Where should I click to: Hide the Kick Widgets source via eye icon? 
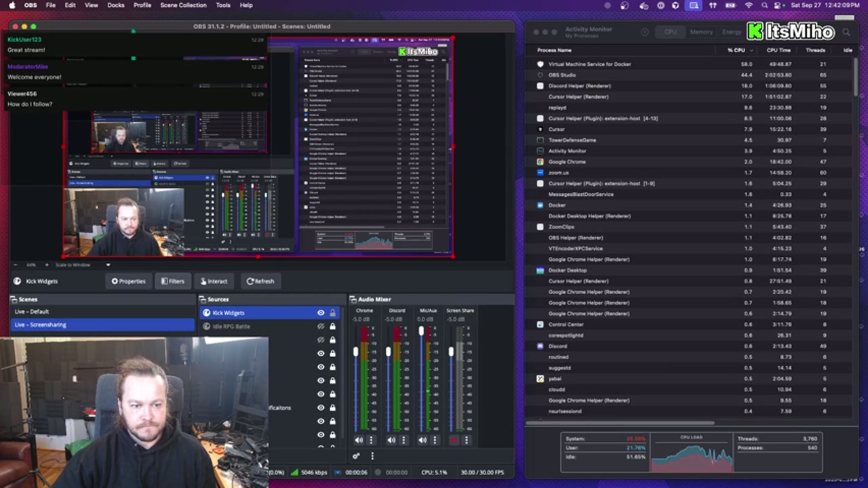point(321,312)
